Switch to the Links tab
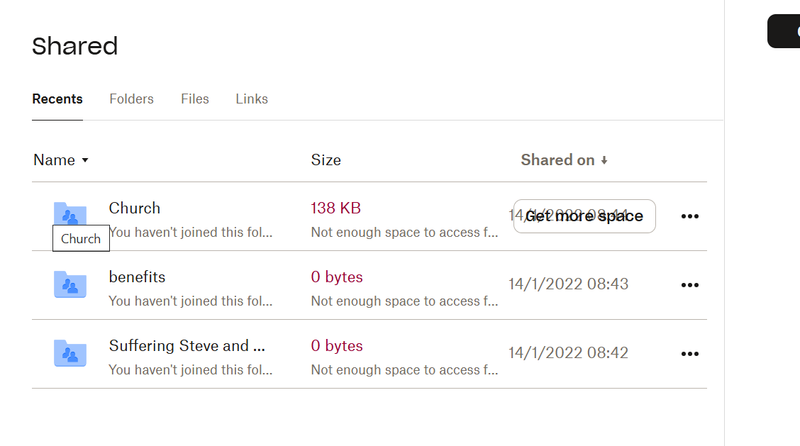The image size is (800, 446). tap(252, 99)
